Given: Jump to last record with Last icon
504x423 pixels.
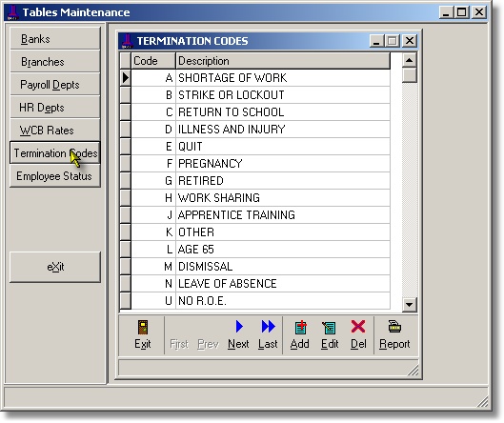Looking at the screenshot, I should coord(268,327).
